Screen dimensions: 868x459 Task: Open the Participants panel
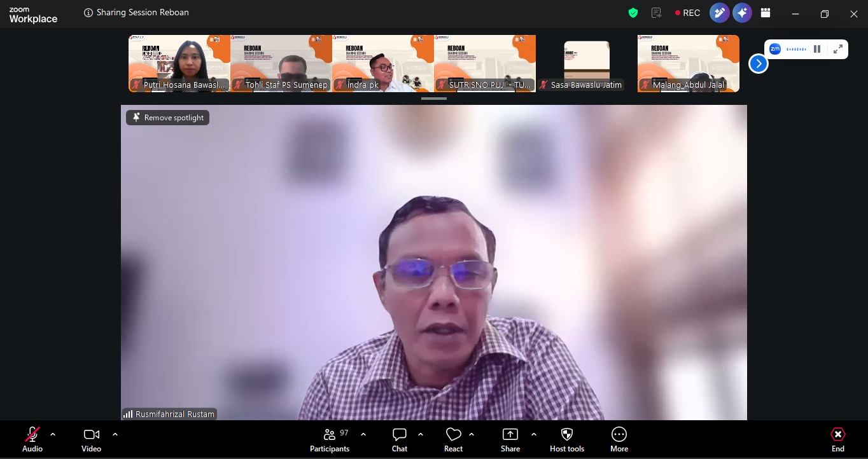[x=330, y=439]
